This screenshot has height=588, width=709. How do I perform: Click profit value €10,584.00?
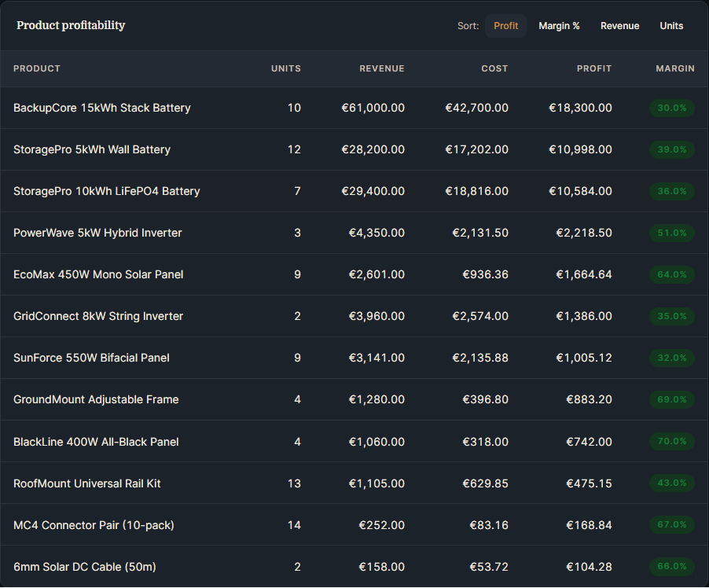point(580,191)
